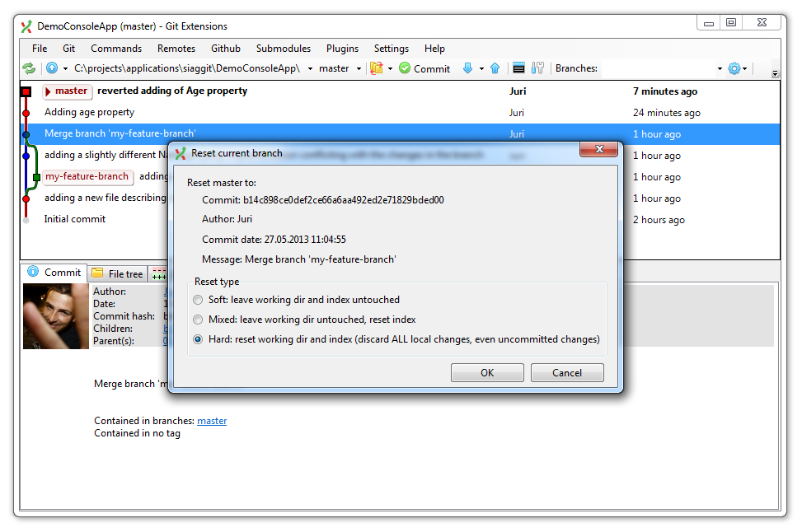Select the Hard reset radio option
Image resolution: width=802 pixels, height=532 pixels.
[x=198, y=339]
